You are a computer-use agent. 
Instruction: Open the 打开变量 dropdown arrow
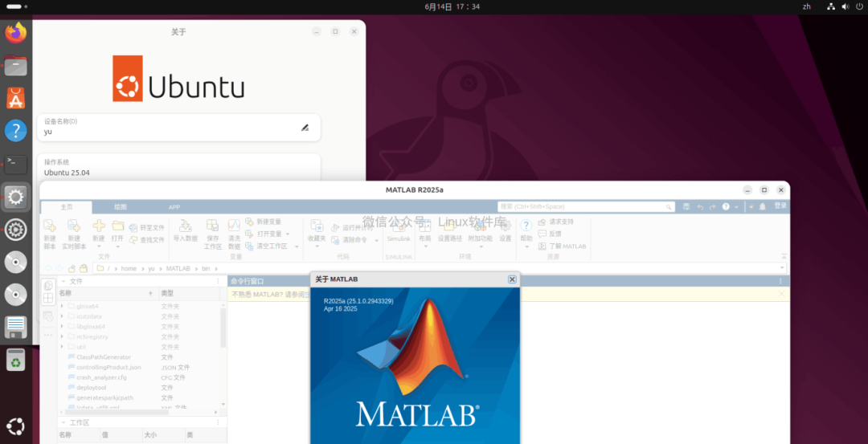pyautogui.click(x=287, y=234)
